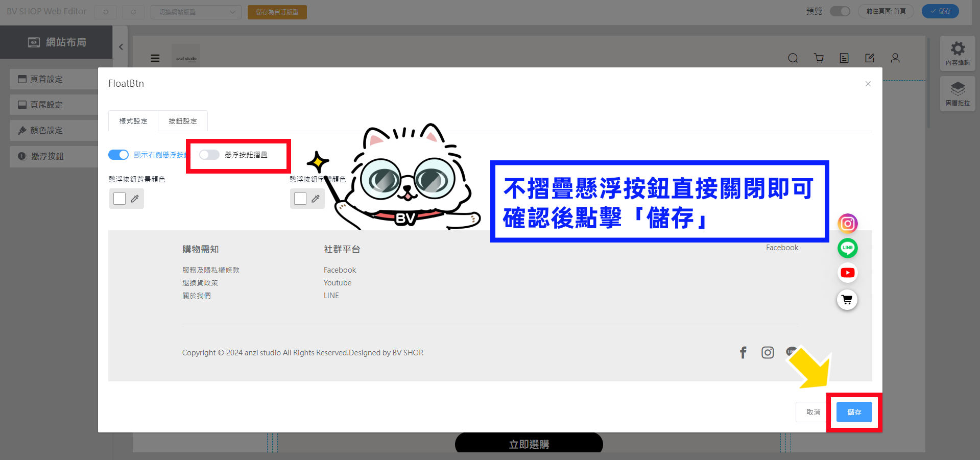The image size is (980, 460).
Task: Click the floating shopping cart button
Action: coord(847,300)
